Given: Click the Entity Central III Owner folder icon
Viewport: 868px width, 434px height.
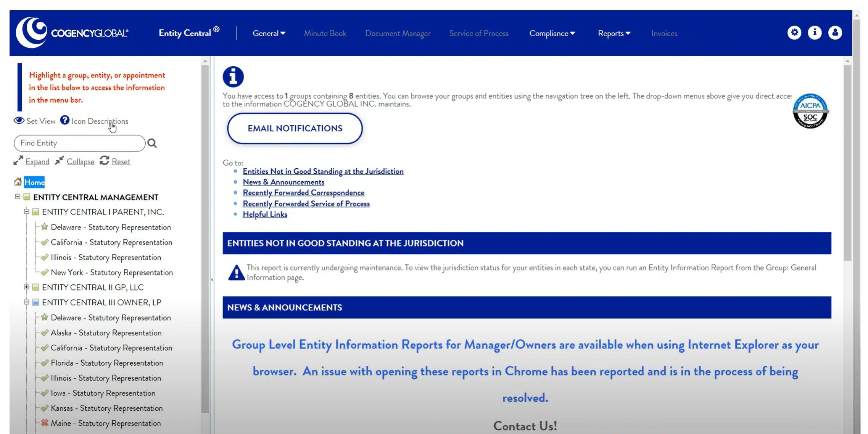Looking at the screenshot, I should [36, 302].
